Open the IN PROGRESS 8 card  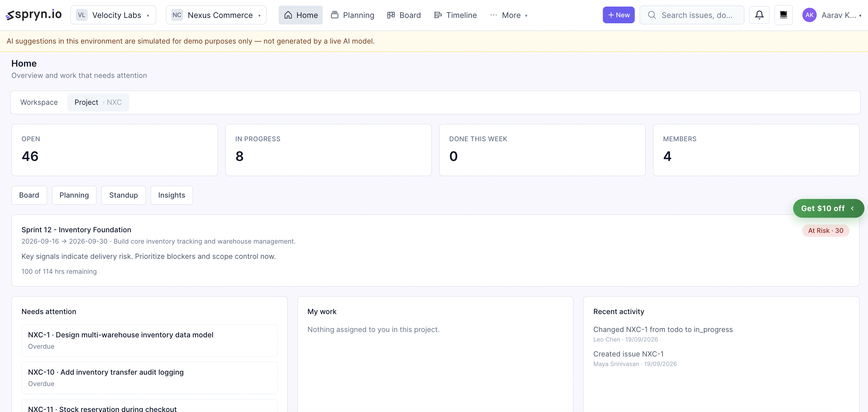(328, 150)
